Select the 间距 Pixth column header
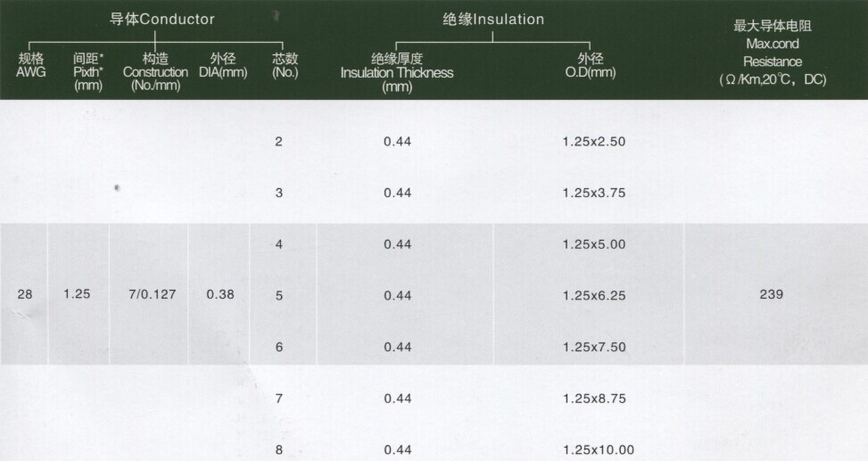The height and width of the screenshot is (461, 868). 88,71
